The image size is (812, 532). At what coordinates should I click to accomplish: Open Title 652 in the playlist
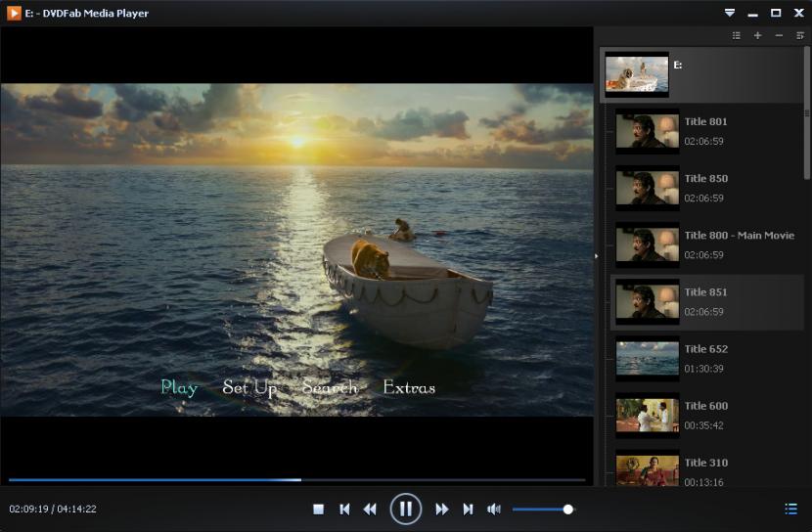click(x=707, y=359)
